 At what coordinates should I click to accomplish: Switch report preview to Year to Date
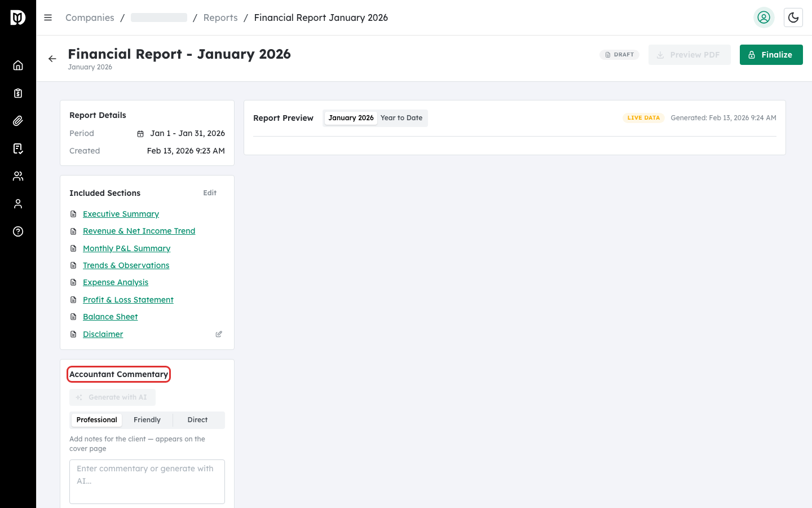point(401,118)
